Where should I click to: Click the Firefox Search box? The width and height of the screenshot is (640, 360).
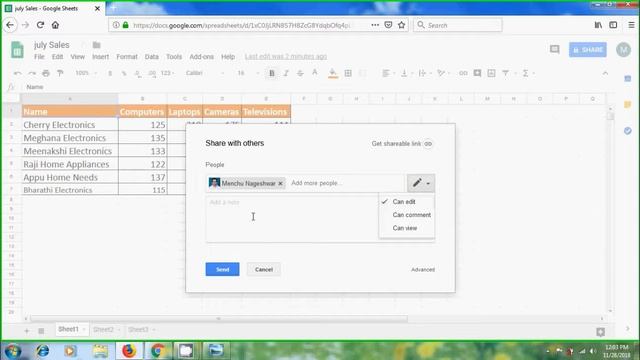pos(458,25)
